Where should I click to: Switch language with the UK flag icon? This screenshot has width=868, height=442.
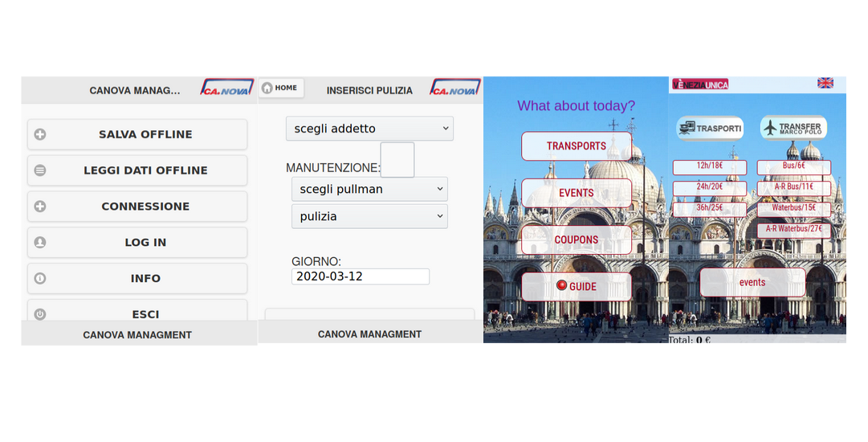(x=825, y=83)
